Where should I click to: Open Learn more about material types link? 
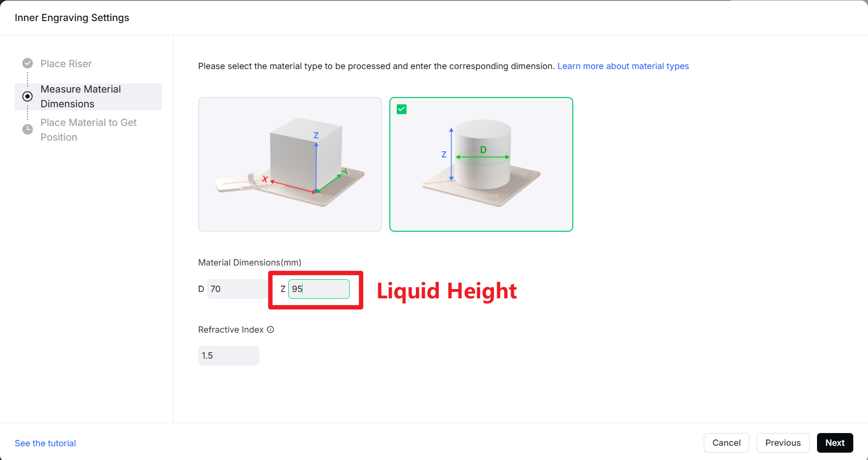tap(623, 66)
